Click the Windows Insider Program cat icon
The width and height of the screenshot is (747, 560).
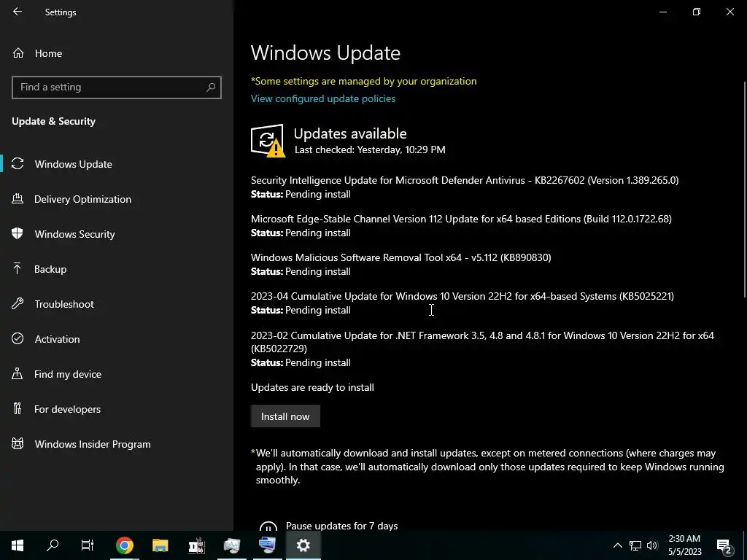point(18,444)
